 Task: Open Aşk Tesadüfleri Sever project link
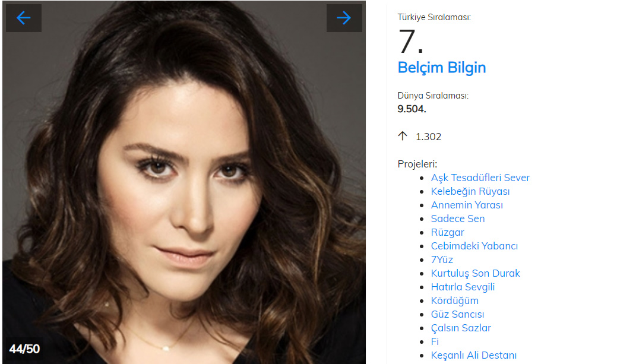480,178
